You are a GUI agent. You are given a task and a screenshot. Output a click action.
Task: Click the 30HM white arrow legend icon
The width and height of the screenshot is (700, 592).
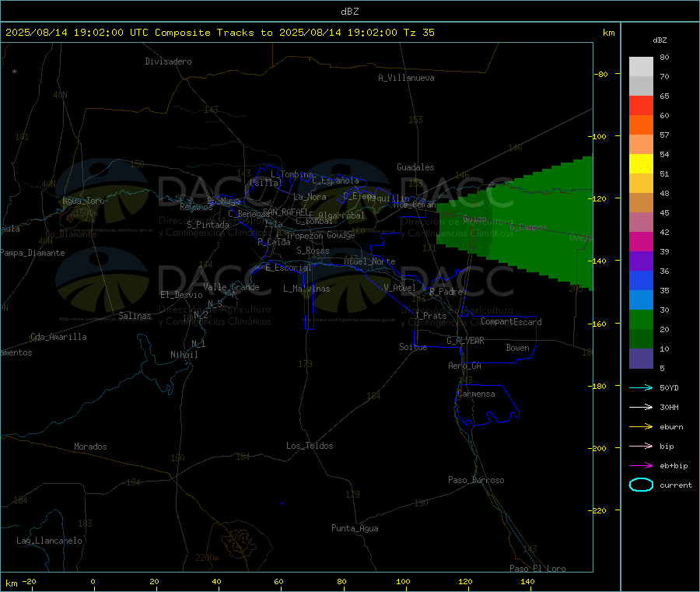tap(641, 407)
